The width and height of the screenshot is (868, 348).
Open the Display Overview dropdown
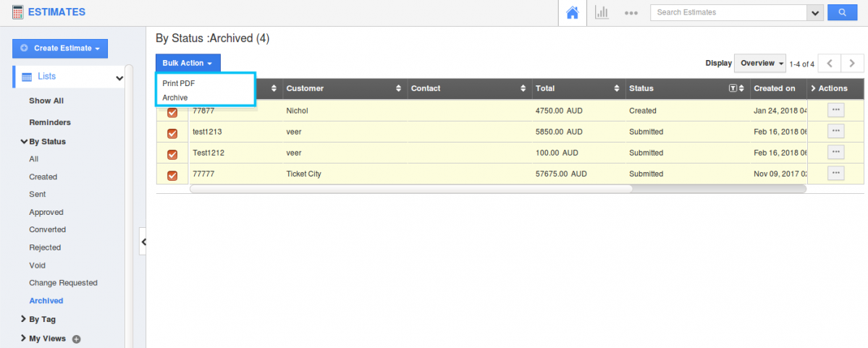[760, 63]
